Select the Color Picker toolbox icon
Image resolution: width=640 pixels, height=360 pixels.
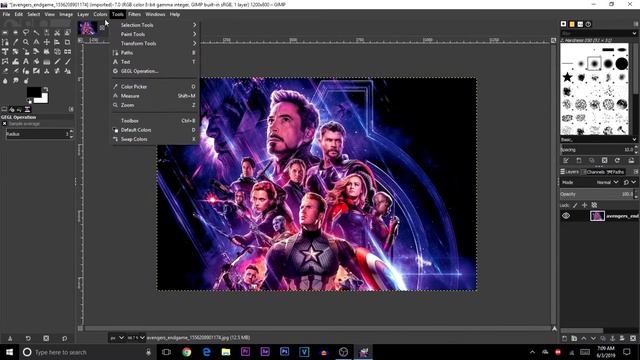click(16, 42)
